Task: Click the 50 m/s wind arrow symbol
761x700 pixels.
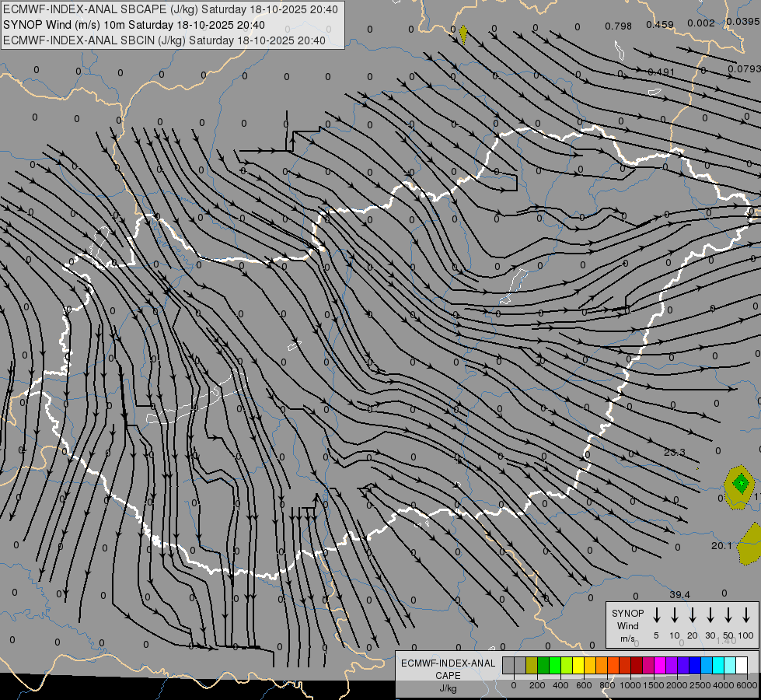Action: point(728,615)
